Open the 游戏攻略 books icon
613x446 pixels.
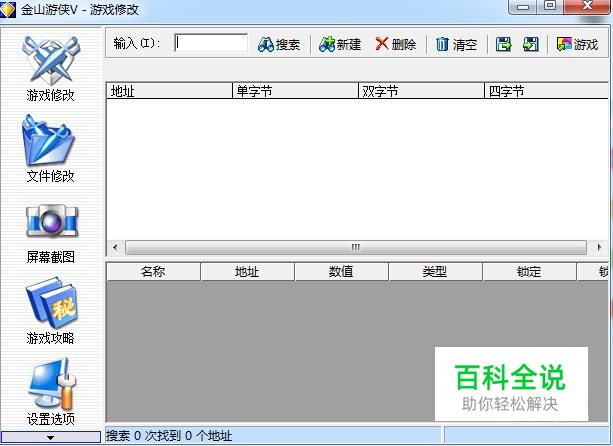click(52, 302)
